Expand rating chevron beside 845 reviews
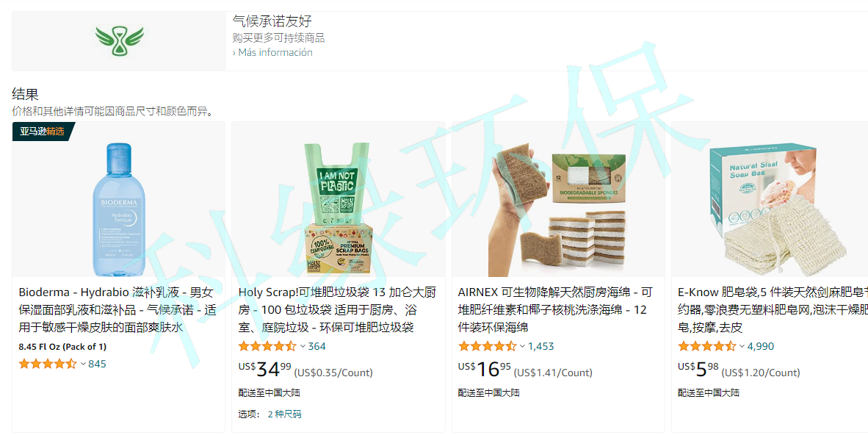Image resolution: width=868 pixels, height=435 pixels. coord(83,364)
